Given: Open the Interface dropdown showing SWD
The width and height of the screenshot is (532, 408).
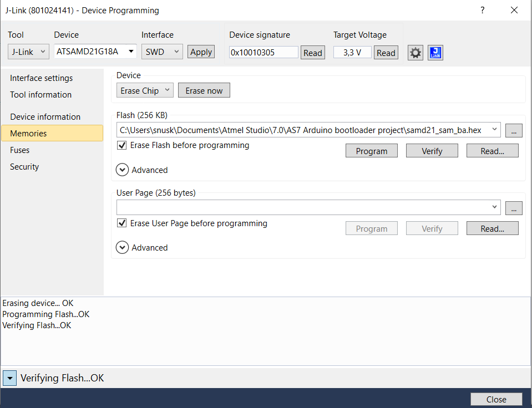Looking at the screenshot, I should [162, 52].
